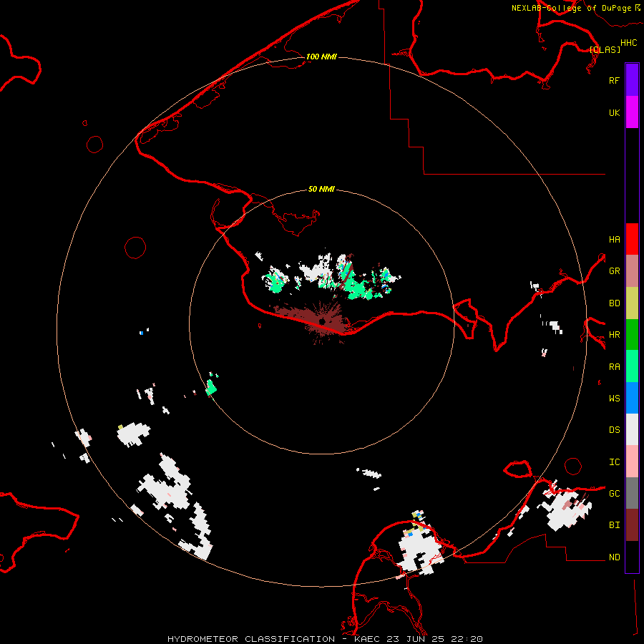Click the small green rain cell on the 50 NMI ring

211,387
